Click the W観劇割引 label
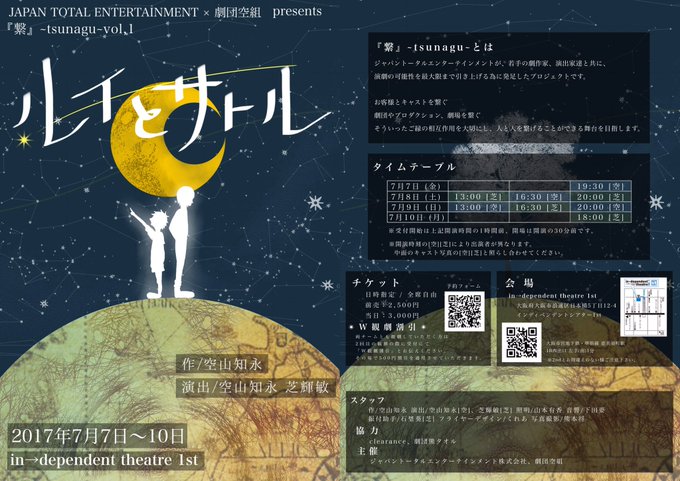The height and width of the screenshot is (481, 680). [x=387, y=327]
